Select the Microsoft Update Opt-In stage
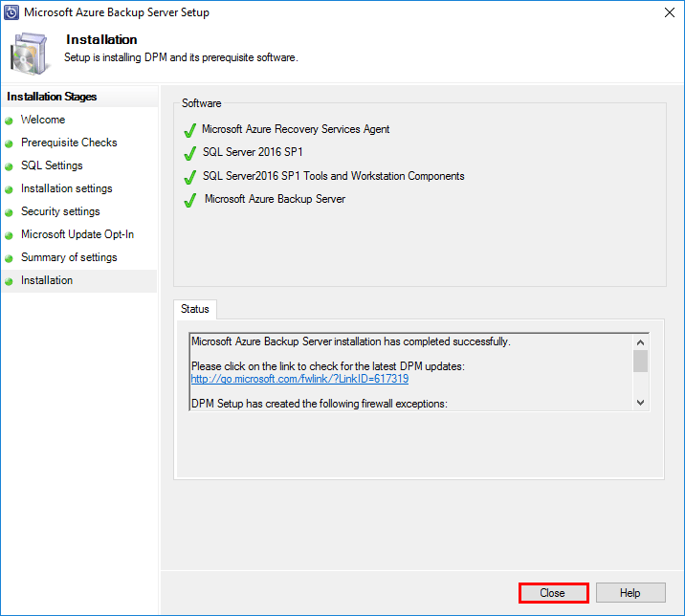This screenshot has width=685, height=616. click(77, 234)
